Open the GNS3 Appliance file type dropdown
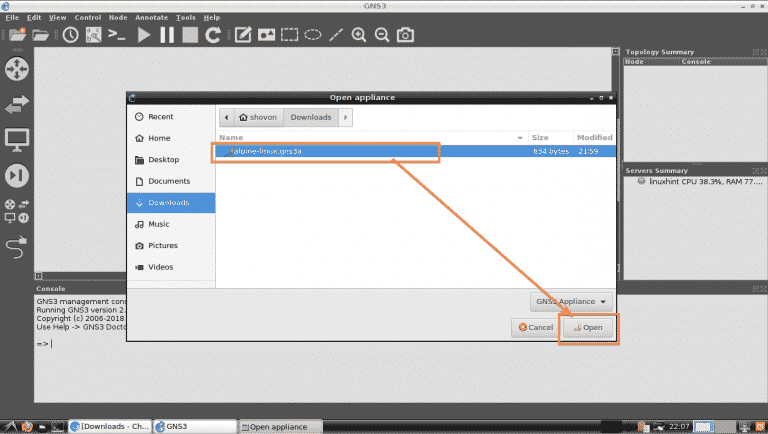The image size is (768, 434). (571, 302)
